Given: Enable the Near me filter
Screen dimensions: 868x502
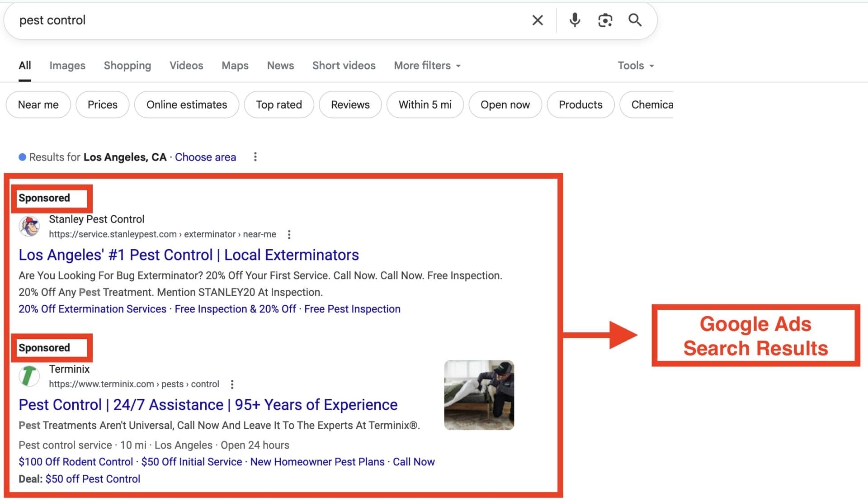Looking at the screenshot, I should point(38,104).
